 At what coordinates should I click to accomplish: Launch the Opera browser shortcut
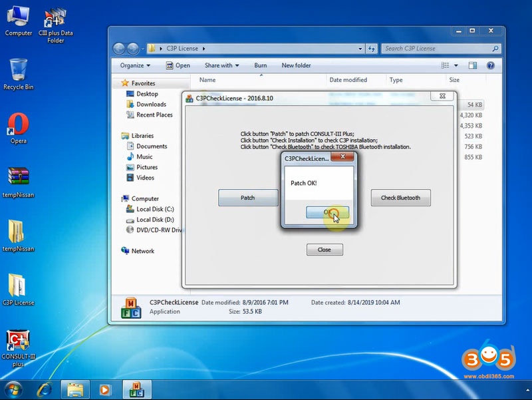tap(19, 128)
